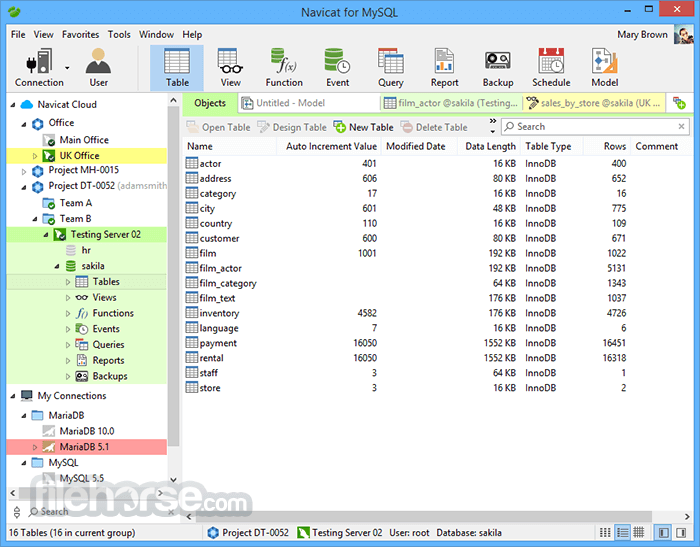Viewport: 700px width, 547px height.
Task: Open the User toolbar icon
Action: 98,67
